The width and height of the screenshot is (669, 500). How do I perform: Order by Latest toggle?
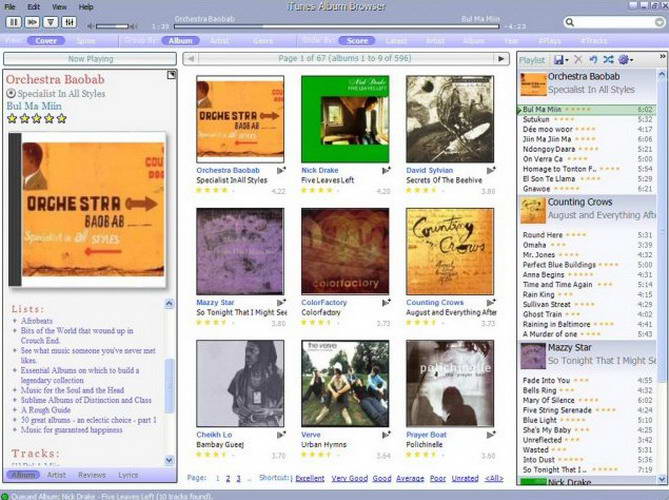coord(396,41)
